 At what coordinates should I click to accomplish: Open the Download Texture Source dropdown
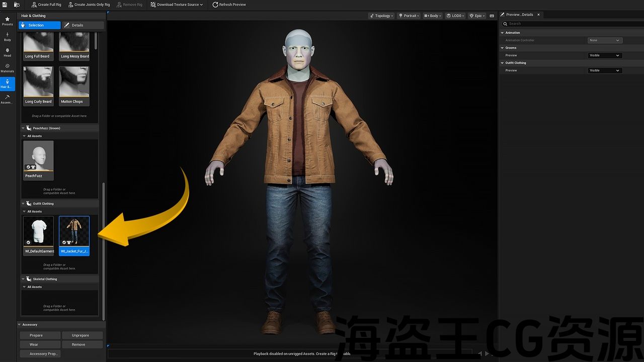click(177, 5)
